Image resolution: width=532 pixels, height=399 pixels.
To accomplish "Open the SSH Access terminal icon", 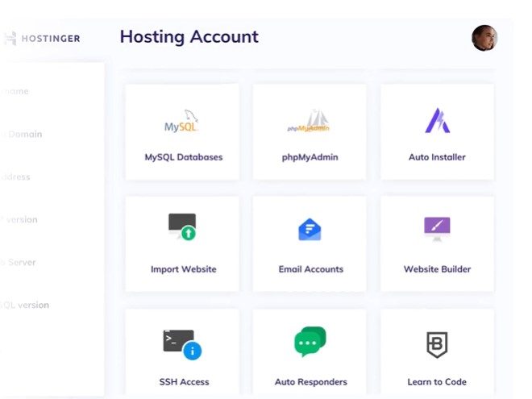I will pyautogui.click(x=182, y=344).
